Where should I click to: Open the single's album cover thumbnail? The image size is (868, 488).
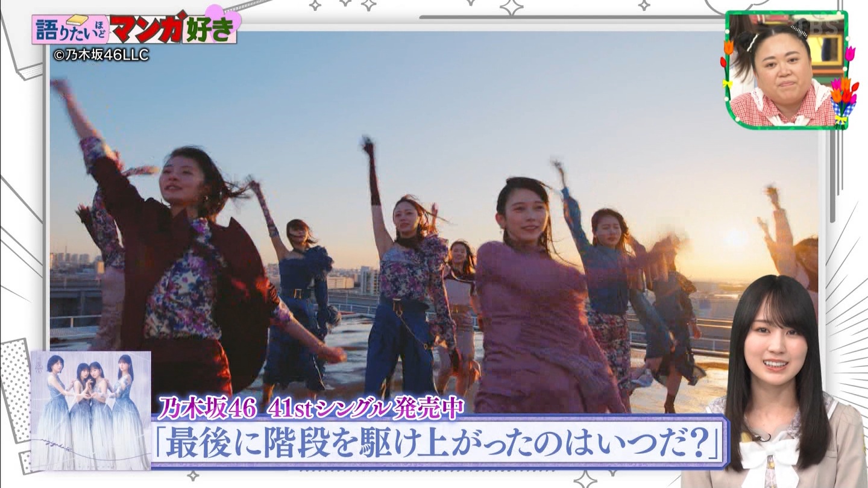[x=90, y=410]
